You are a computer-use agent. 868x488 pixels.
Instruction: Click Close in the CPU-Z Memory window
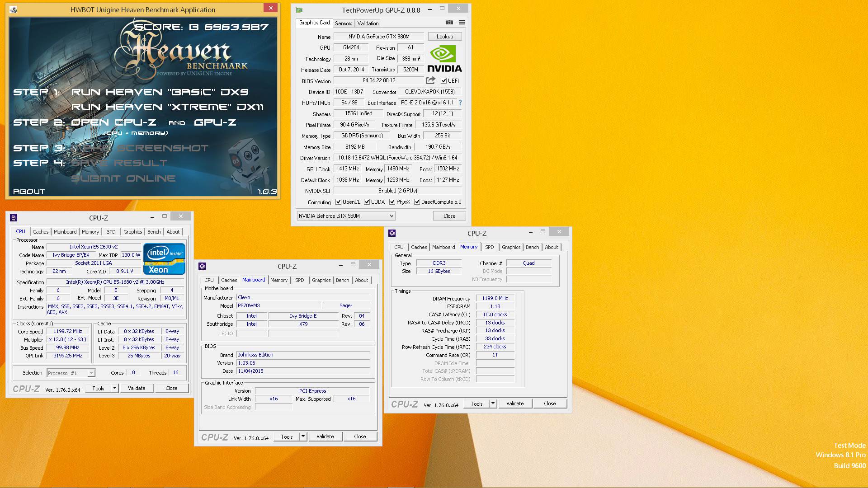(x=550, y=404)
